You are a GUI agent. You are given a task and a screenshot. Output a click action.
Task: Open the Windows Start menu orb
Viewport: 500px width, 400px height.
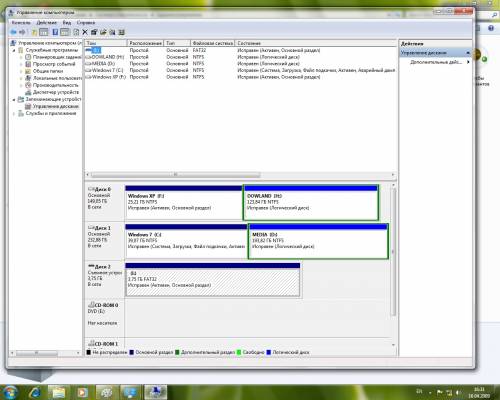10,392
